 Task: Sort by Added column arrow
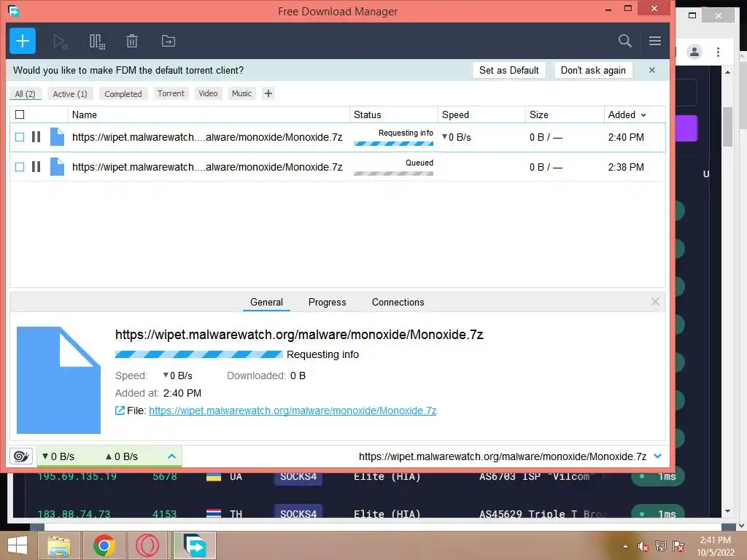643,114
